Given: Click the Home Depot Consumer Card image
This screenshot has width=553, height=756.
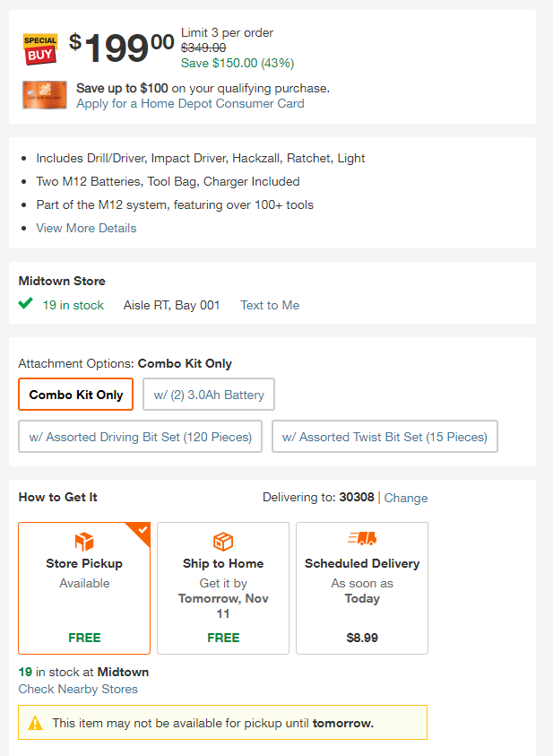Looking at the screenshot, I should pos(45,95).
